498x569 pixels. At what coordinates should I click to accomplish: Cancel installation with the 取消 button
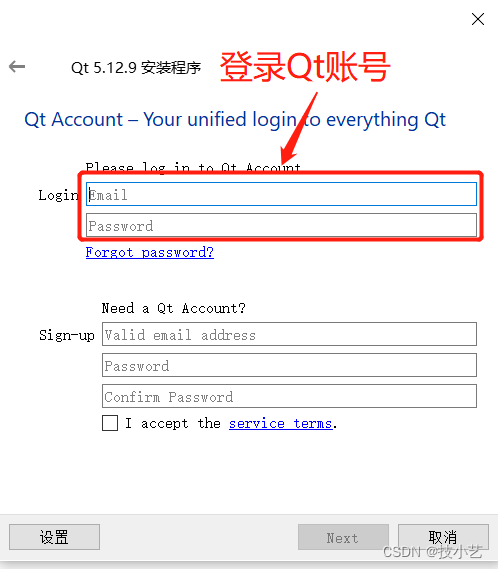(443, 537)
